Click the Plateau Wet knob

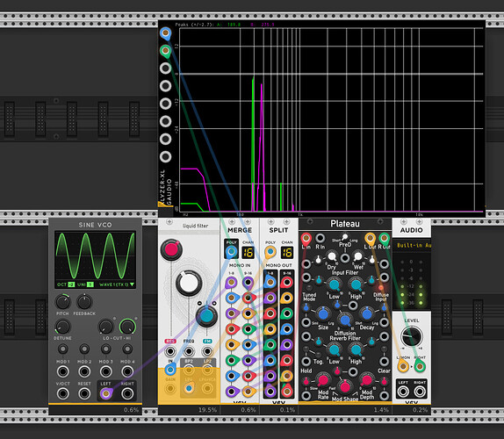[x=357, y=256]
